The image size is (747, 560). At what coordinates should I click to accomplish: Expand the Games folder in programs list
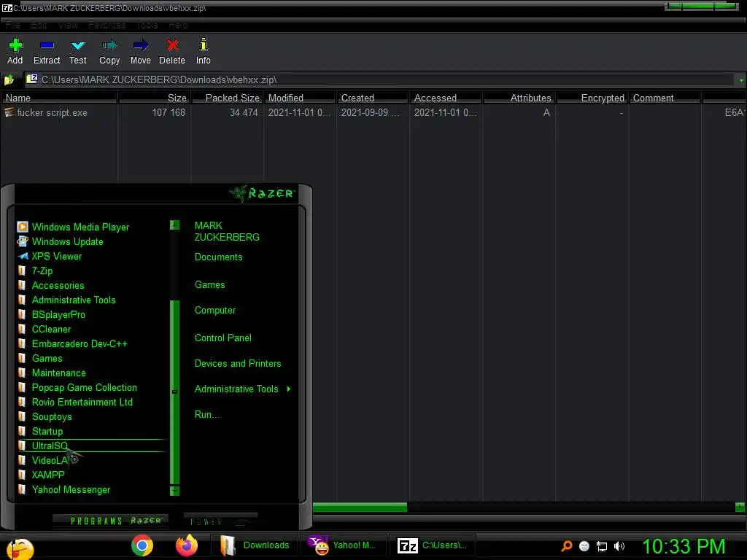point(40,358)
